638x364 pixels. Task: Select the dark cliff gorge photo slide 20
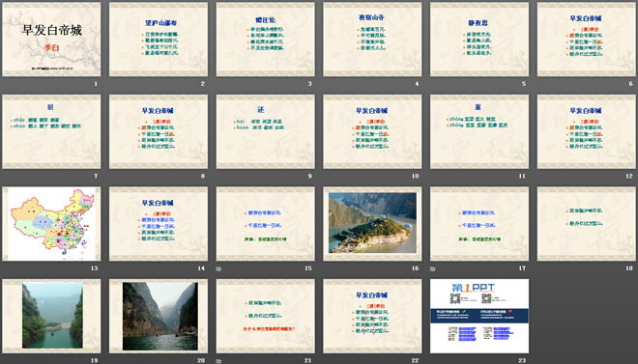(x=159, y=316)
